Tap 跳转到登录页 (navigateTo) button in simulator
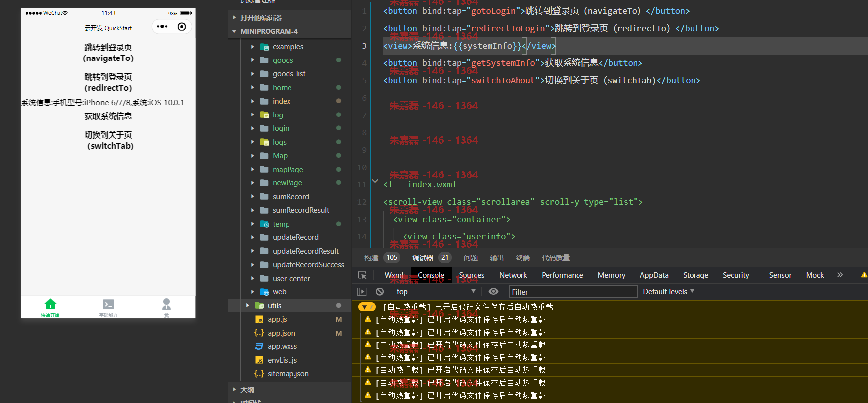Image resolution: width=868 pixels, height=403 pixels. pos(108,53)
